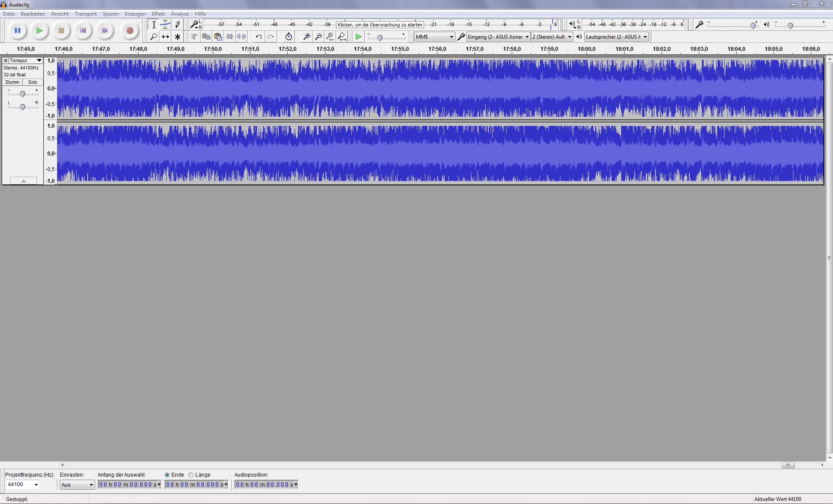The width and height of the screenshot is (833, 504).
Task: Click the Paste clipboard icon
Action: 218,37
